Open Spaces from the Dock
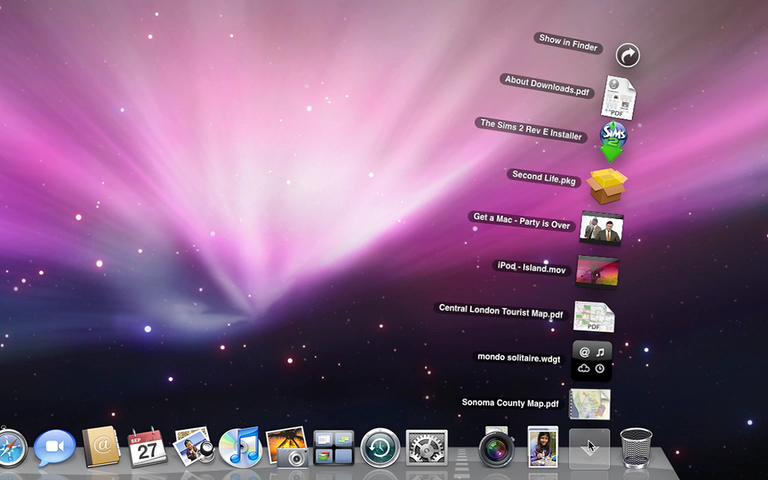 [333, 447]
